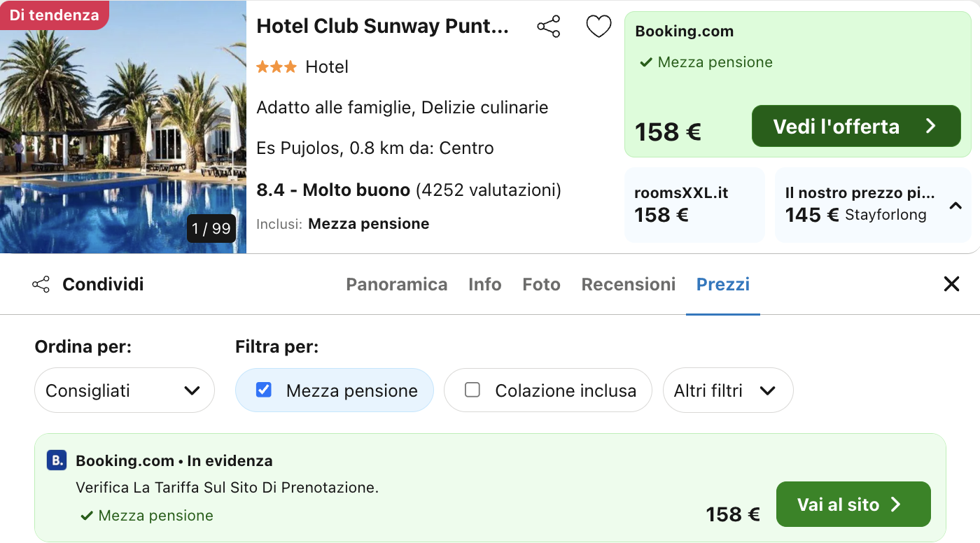The height and width of the screenshot is (543, 980).
Task: Uncheck the Mezza pensione filter
Action: click(x=264, y=390)
